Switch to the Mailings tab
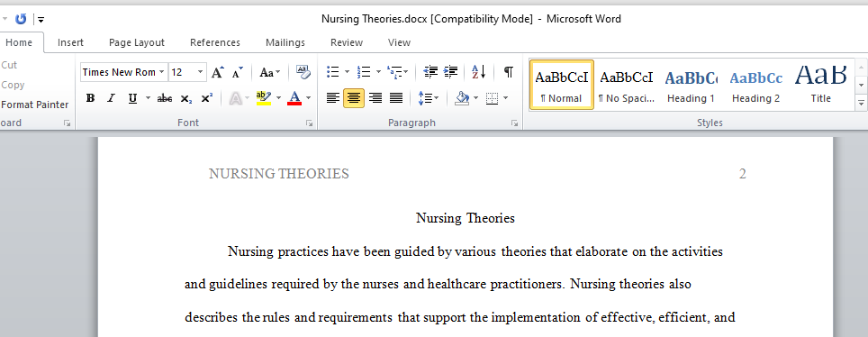The width and height of the screenshot is (868, 337). (x=285, y=42)
